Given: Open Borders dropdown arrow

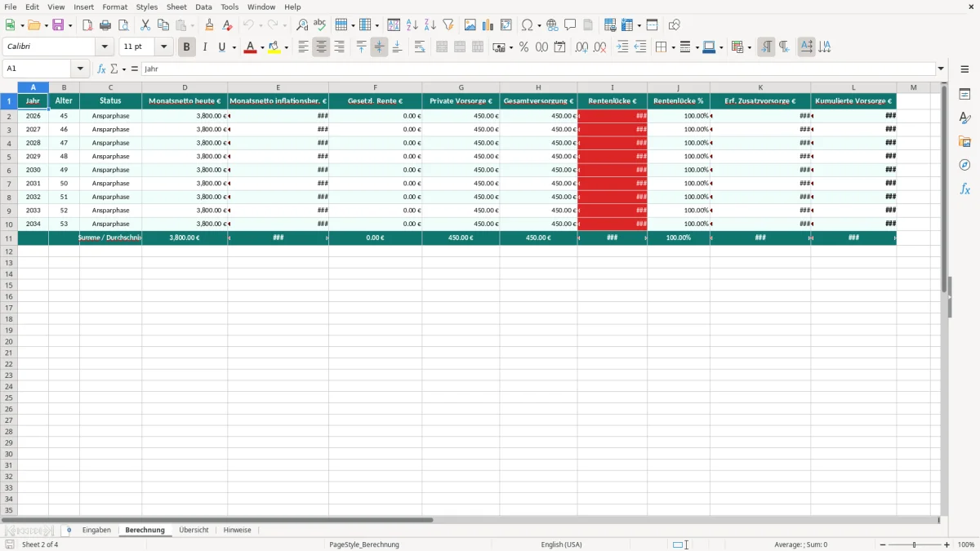Looking at the screenshot, I should point(672,47).
